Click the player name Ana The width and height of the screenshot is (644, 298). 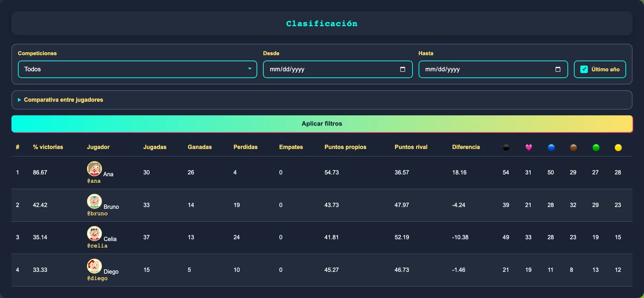(x=108, y=174)
